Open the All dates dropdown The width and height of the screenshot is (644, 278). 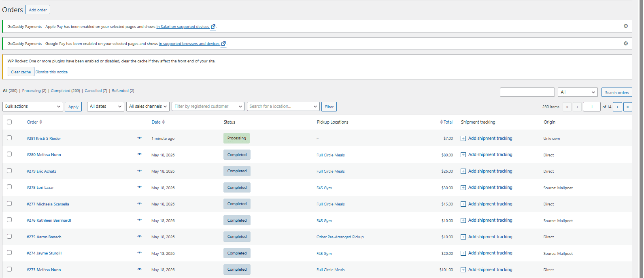pyautogui.click(x=105, y=106)
